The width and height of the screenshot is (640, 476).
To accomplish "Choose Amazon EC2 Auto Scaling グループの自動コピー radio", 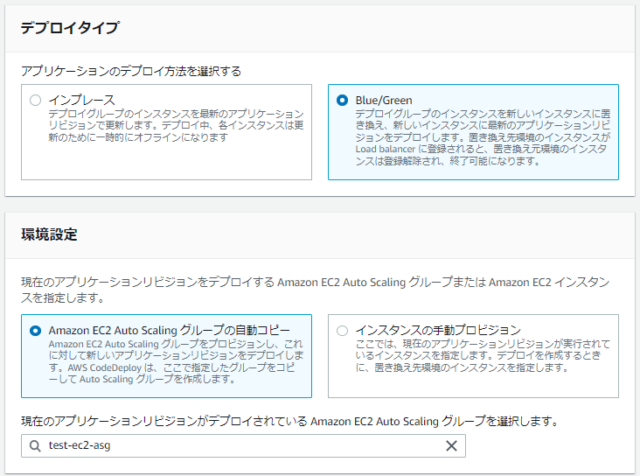I will coord(36,330).
